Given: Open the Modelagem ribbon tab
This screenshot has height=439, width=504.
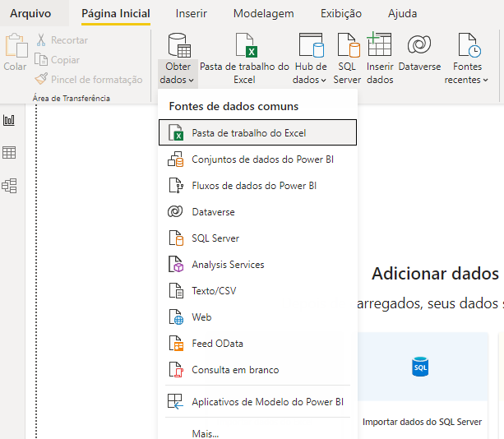Looking at the screenshot, I should (264, 13).
